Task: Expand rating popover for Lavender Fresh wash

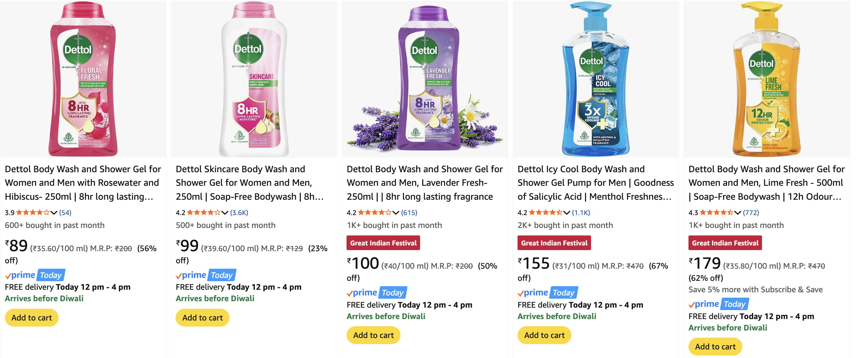Action: (396, 213)
